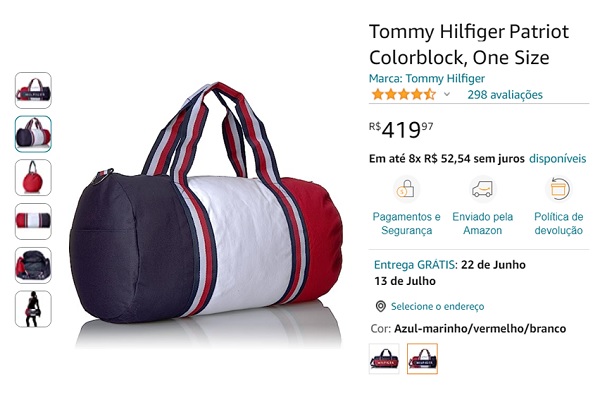Screen dimensions: 600x400
Task: Click the Amazon delivery truck icon
Action: (482, 189)
